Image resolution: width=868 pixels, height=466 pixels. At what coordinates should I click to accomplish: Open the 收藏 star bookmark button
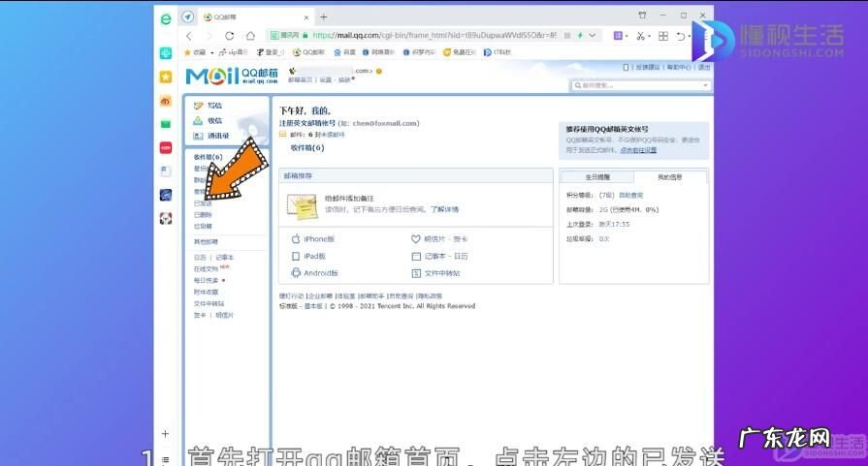point(195,52)
